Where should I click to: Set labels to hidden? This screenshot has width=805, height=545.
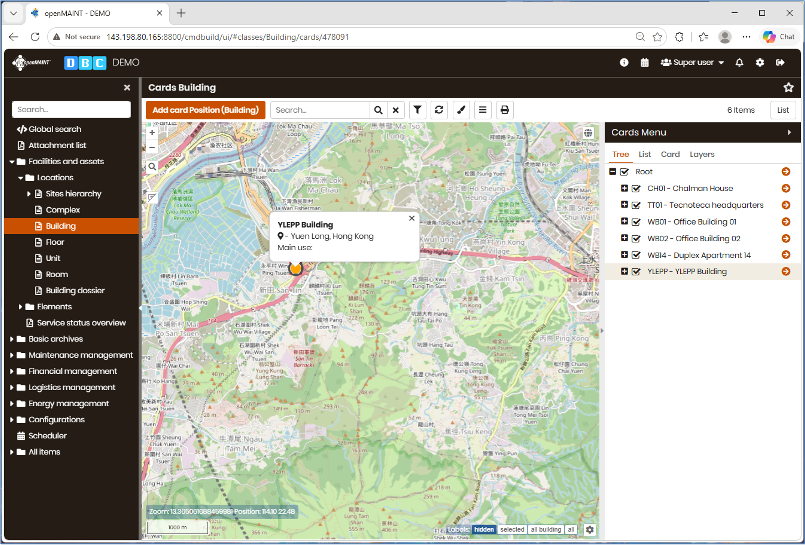pyautogui.click(x=484, y=530)
